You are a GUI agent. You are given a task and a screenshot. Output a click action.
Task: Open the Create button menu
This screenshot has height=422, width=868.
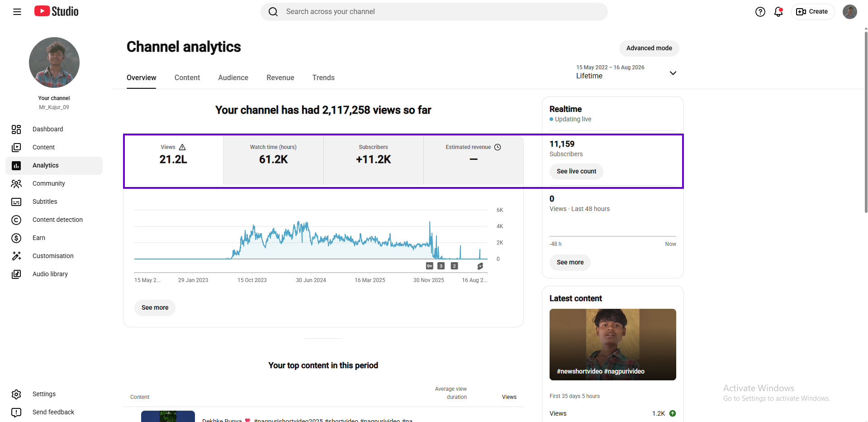click(812, 12)
